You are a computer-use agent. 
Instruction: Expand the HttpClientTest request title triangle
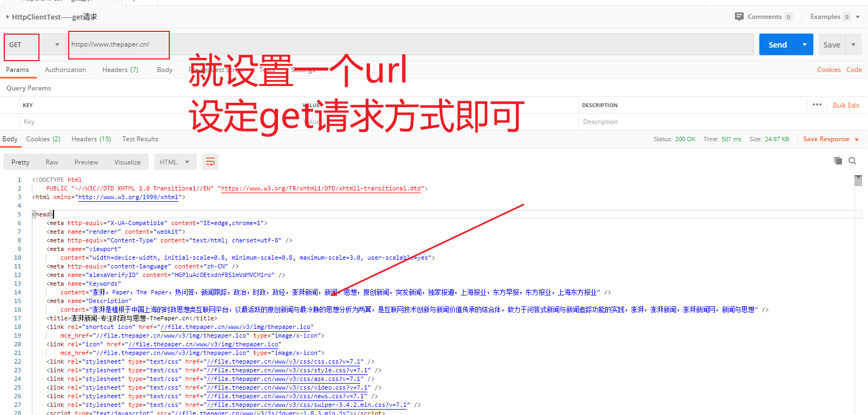coord(8,17)
